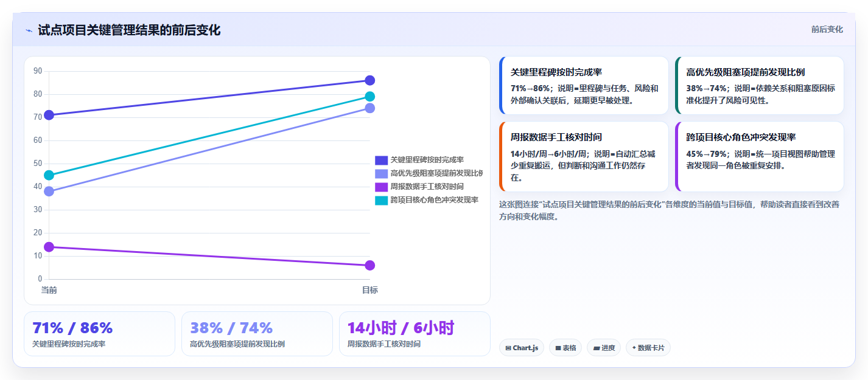Click the 90 y-axis tick label
This screenshot has width=868, height=380.
pyautogui.click(x=38, y=71)
